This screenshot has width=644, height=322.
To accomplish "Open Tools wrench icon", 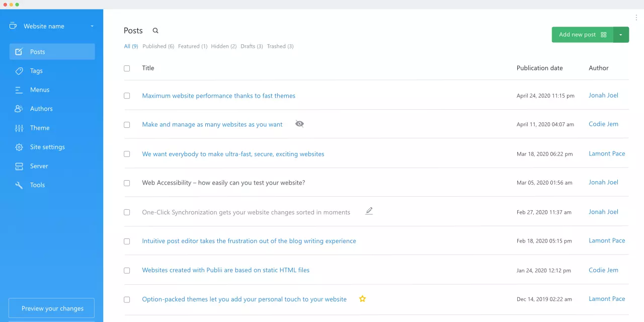I will pyautogui.click(x=19, y=185).
